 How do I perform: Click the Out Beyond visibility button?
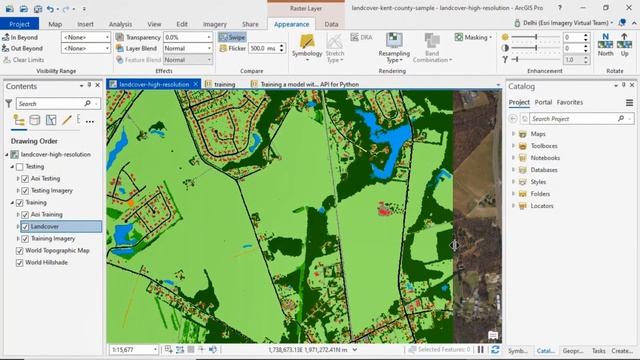click(x=22, y=48)
